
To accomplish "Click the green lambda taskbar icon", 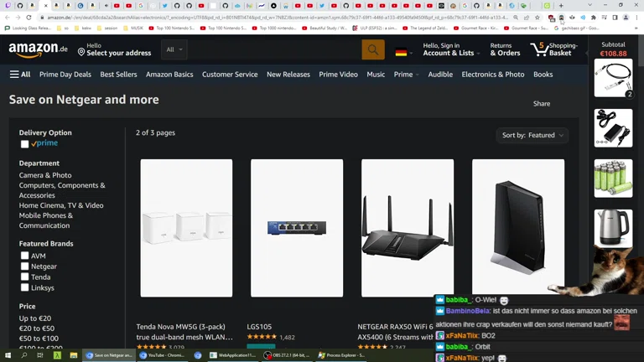I will pyautogui.click(x=57, y=355).
